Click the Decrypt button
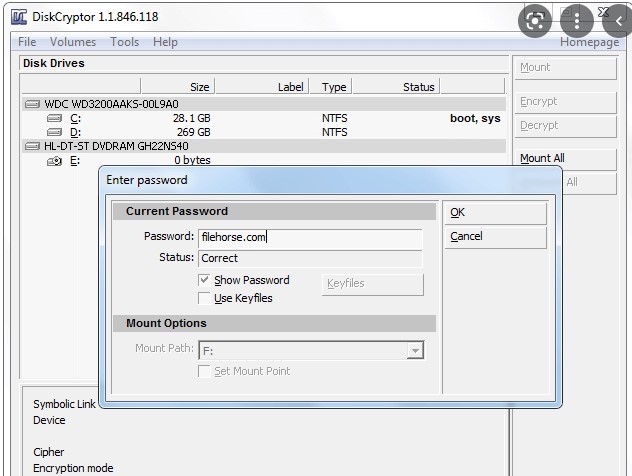Viewport: 632px width, 476px height. (565, 126)
